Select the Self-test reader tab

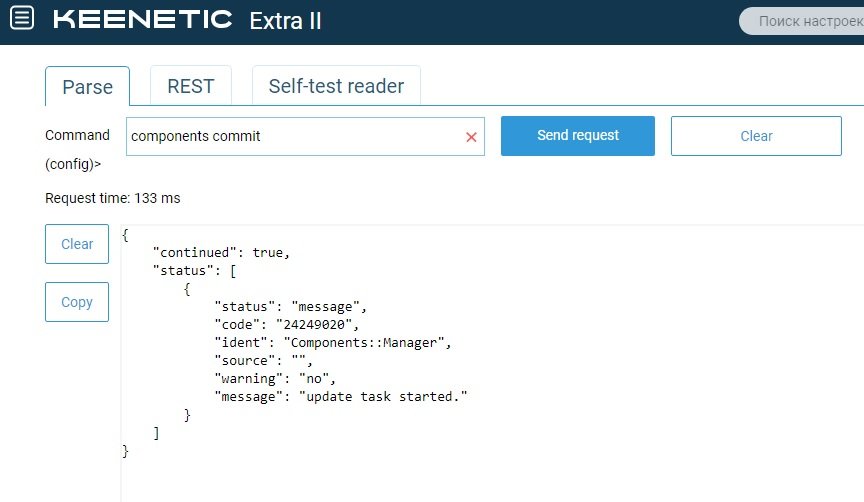click(x=336, y=86)
